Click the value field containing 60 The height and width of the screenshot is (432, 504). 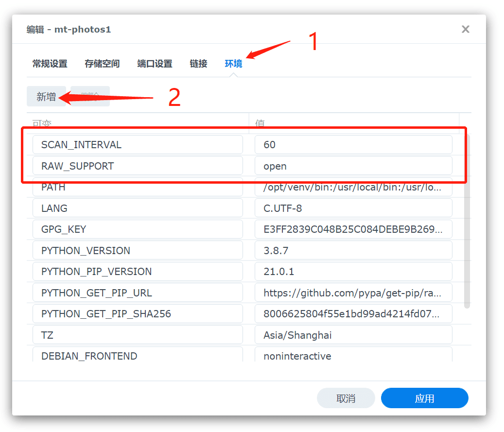coord(353,145)
